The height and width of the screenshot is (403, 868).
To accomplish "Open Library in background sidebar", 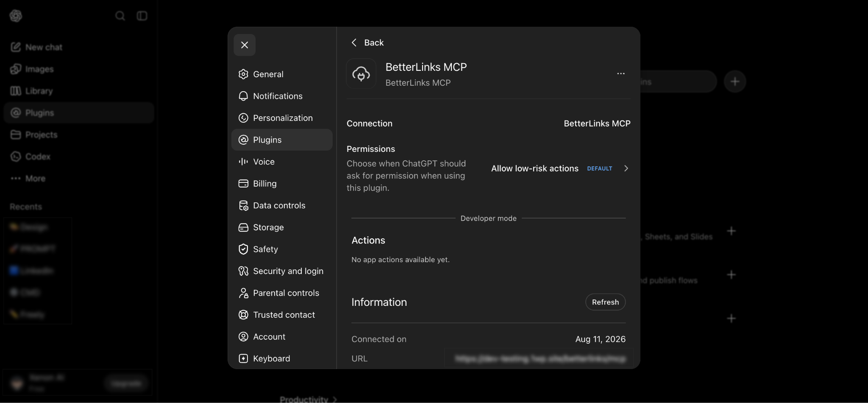I will 78,91.
